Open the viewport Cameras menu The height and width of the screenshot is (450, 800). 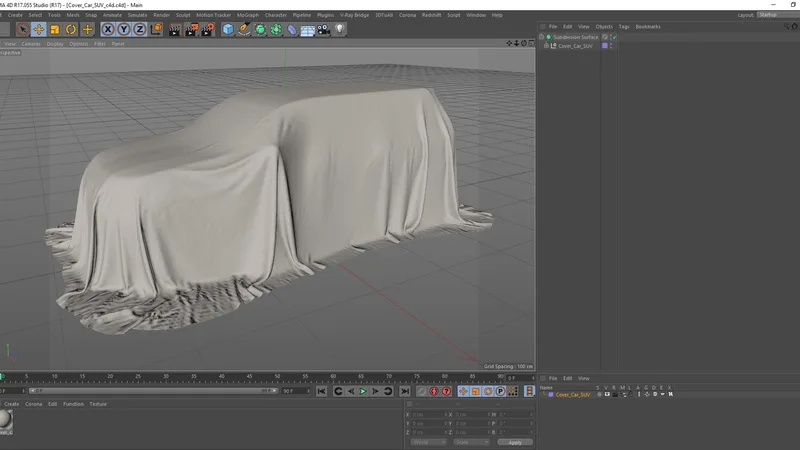tap(31, 44)
